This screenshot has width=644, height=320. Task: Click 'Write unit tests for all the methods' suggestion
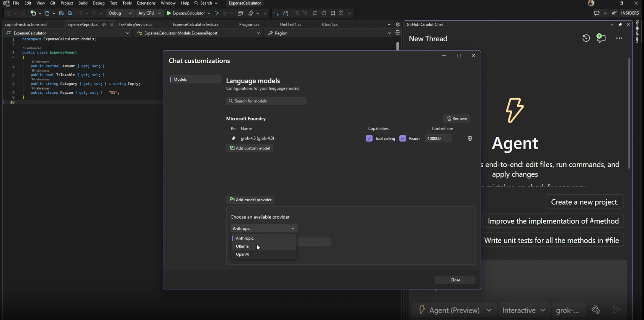point(552,240)
